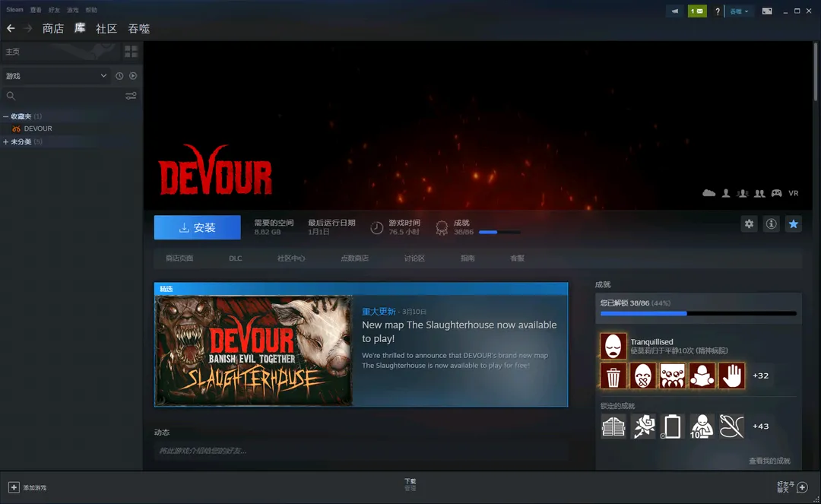821x504 pixels.
Task: Switch library to grid collections view
Action: tap(131, 52)
